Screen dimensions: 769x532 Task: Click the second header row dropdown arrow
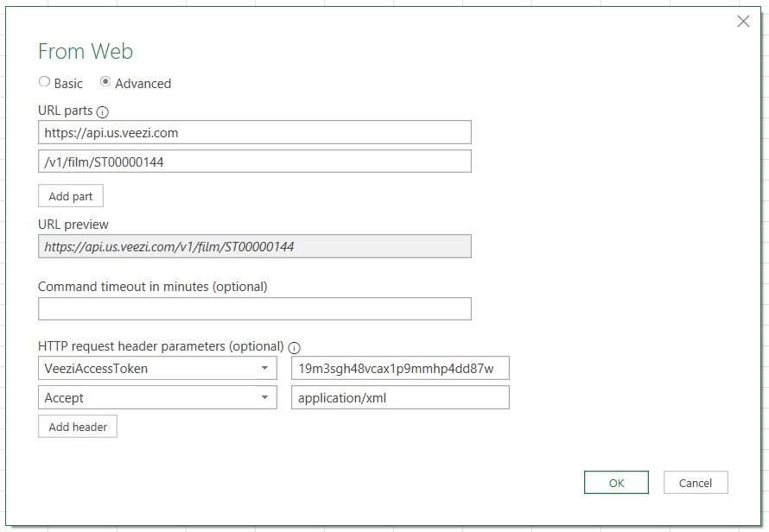pos(265,397)
